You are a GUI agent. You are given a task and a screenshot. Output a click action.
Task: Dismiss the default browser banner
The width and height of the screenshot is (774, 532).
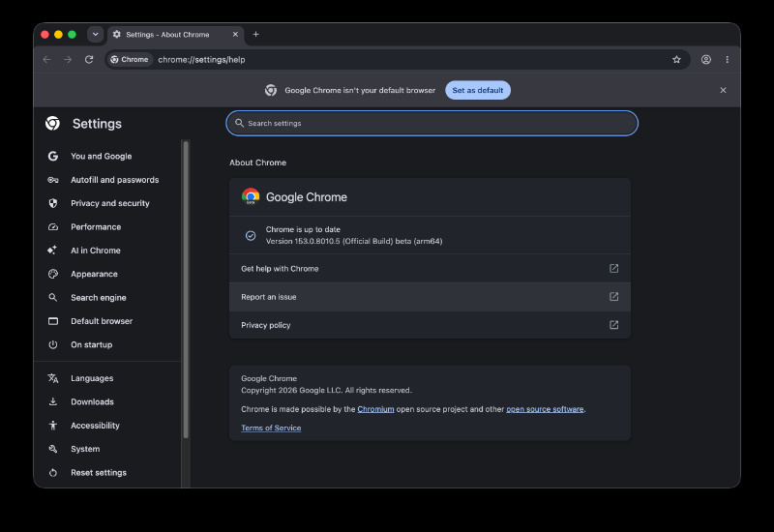point(723,90)
